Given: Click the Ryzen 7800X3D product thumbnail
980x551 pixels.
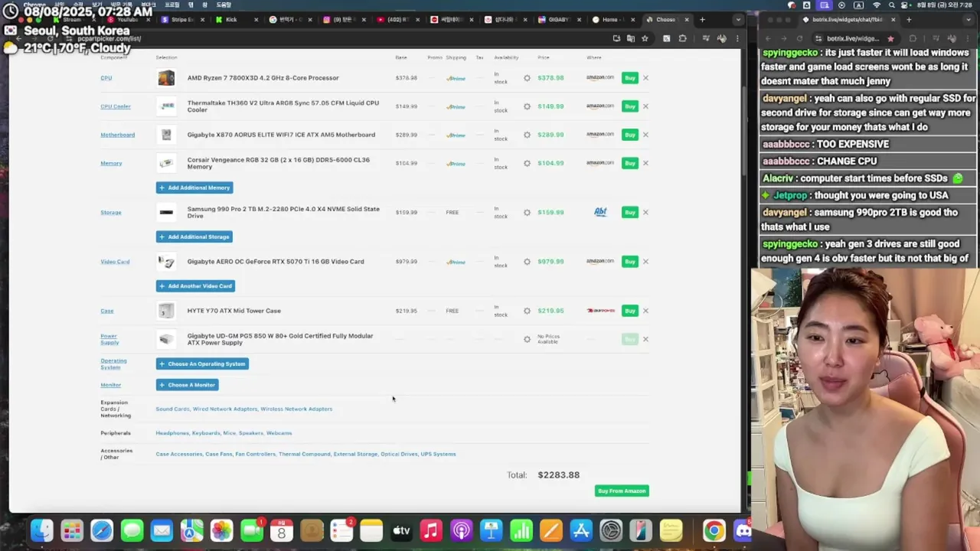Looking at the screenshot, I should [x=166, y=78].
